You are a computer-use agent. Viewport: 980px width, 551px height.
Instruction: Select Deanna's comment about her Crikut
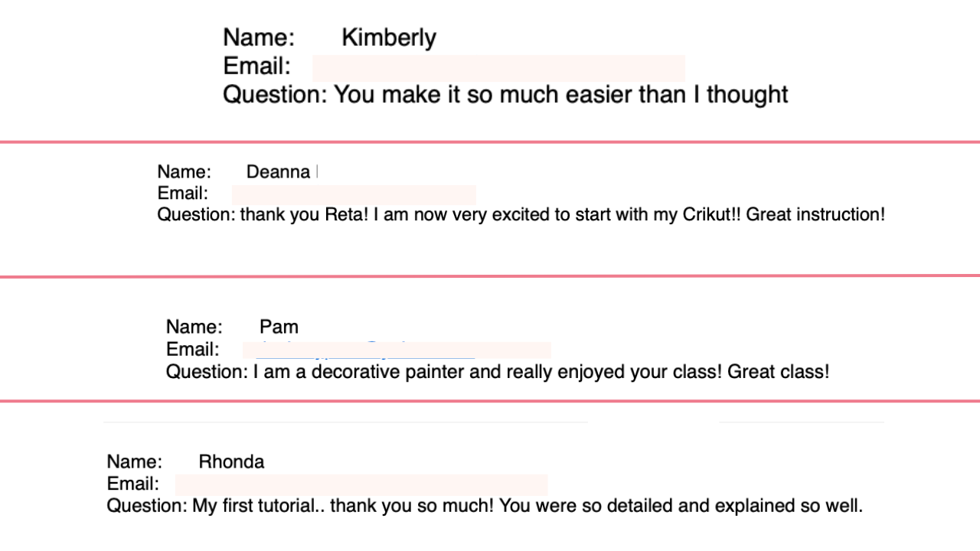coord(562,215)
